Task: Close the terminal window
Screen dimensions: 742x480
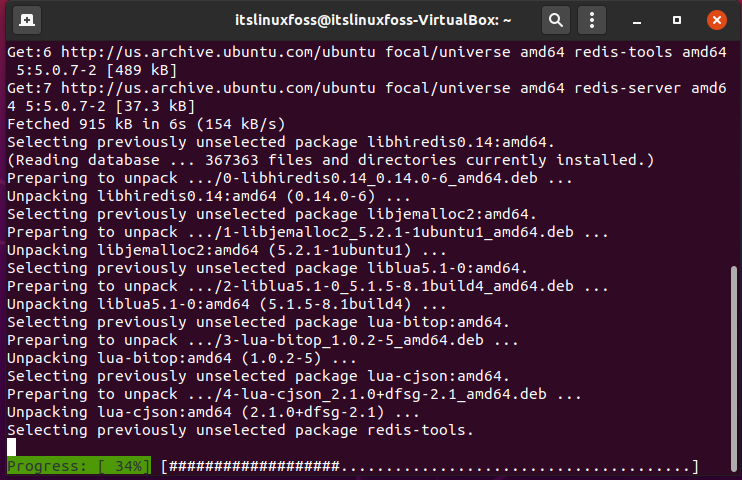Action: point(716,20)
